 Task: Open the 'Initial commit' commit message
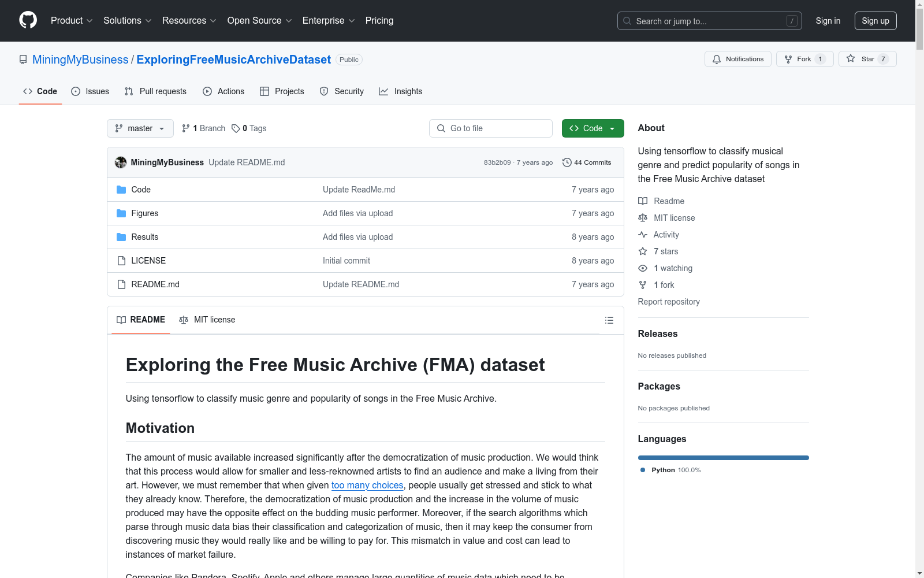pyautogui.click(x=346, y=261)
